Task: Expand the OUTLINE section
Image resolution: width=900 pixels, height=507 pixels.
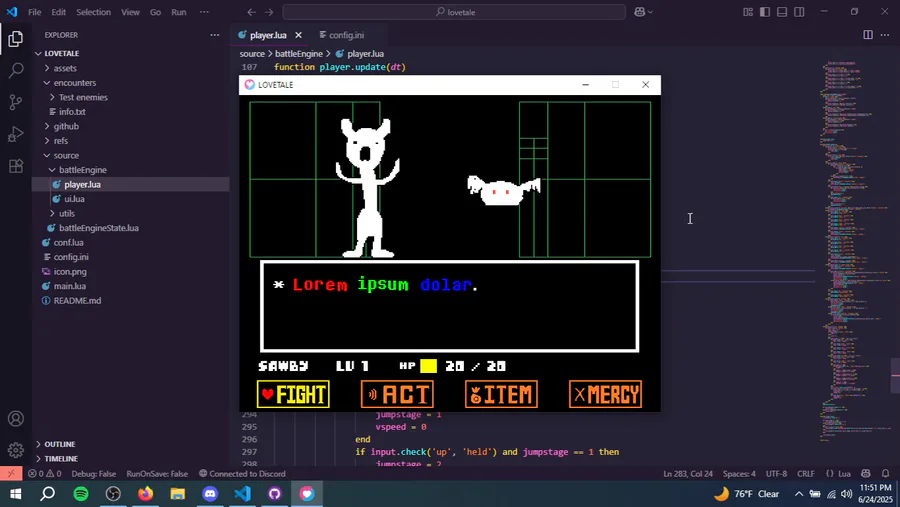Action: pos(60,444)
